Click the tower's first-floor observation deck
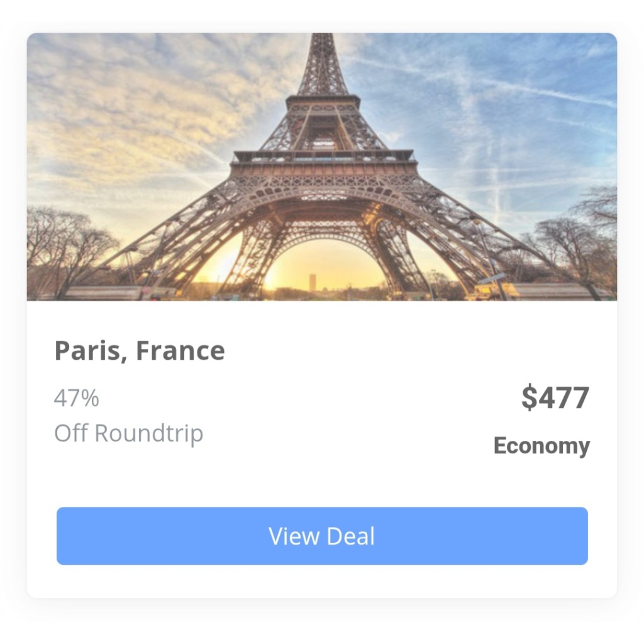644x644 pixels. (x=323, y=162)
